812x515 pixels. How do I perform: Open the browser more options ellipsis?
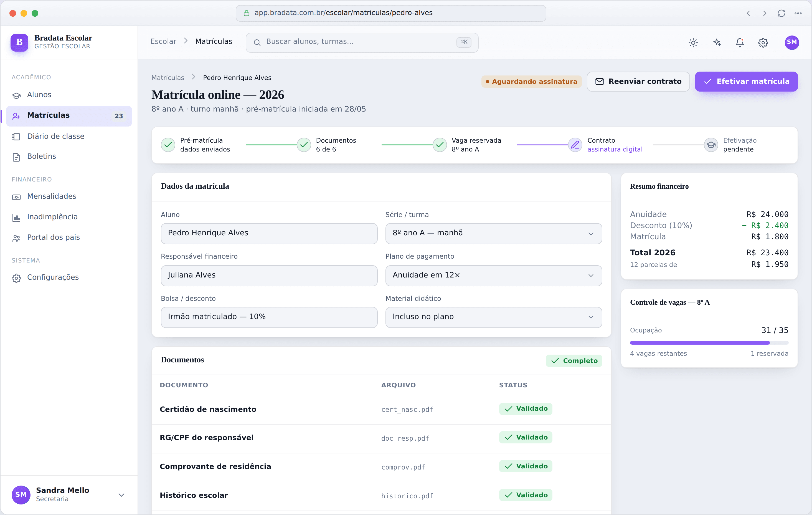[x=798, y=13]
